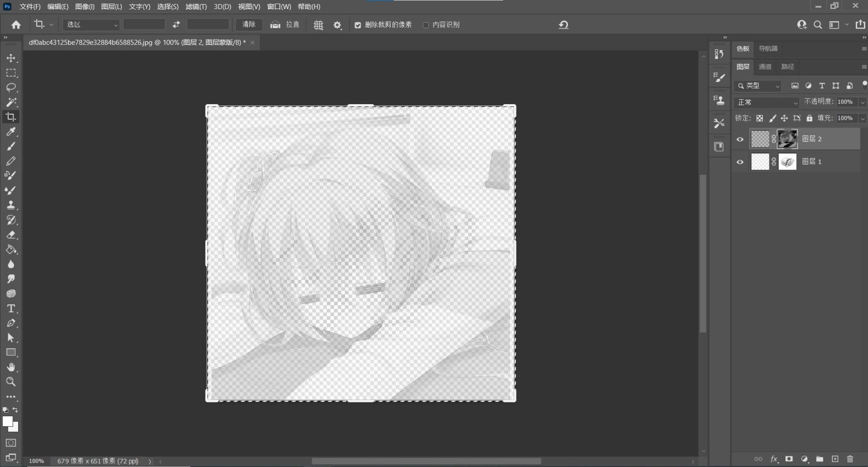The image size is (868, 467).
Task: Open the 窗口(W) menu
Action: pyautogui.click(x=279, y=7)
